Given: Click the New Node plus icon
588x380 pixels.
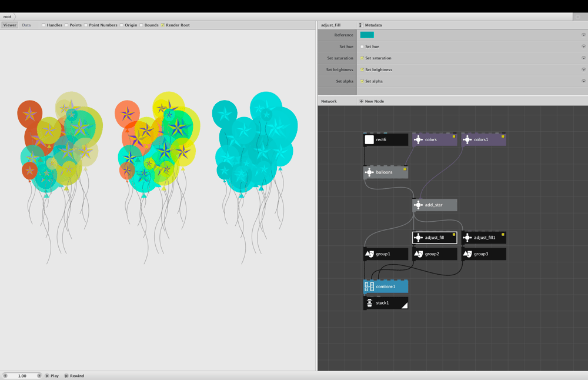Looking at the screenshot, I should pos(361,101).
